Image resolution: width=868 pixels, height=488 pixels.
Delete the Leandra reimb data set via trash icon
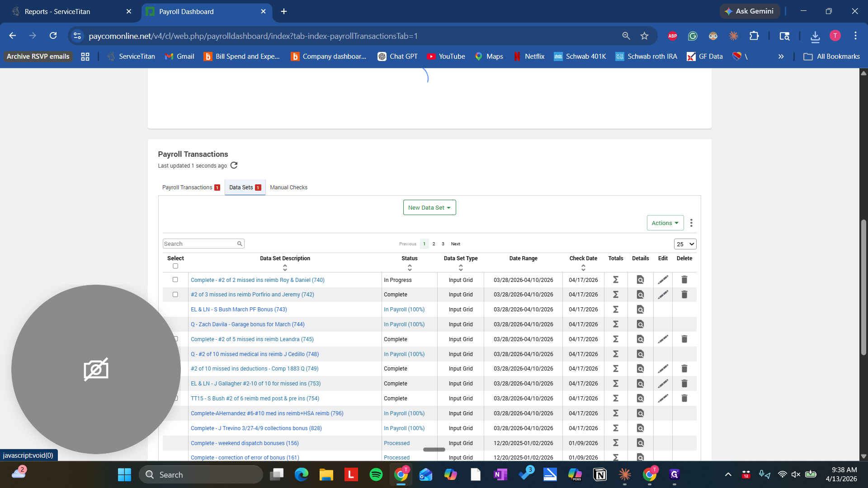click(684, 339)
